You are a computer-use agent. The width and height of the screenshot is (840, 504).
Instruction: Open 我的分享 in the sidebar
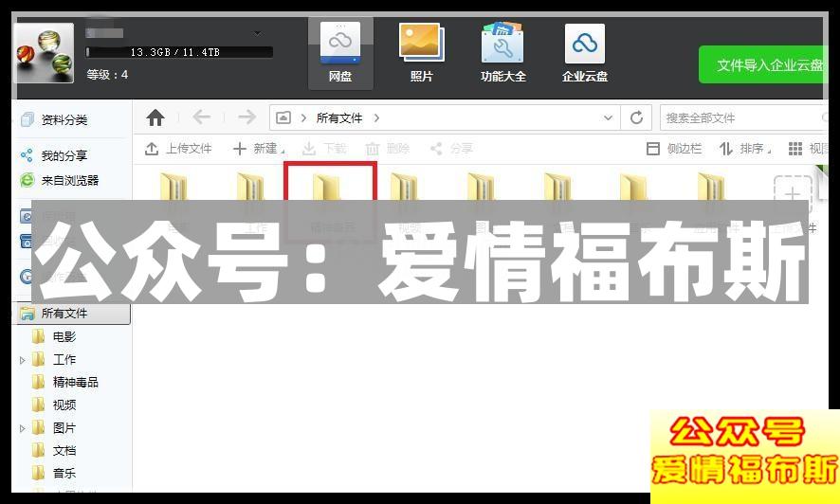click(64, 155)
